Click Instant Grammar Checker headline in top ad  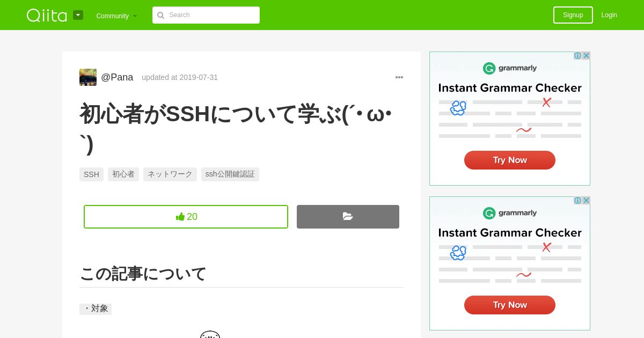510,87
